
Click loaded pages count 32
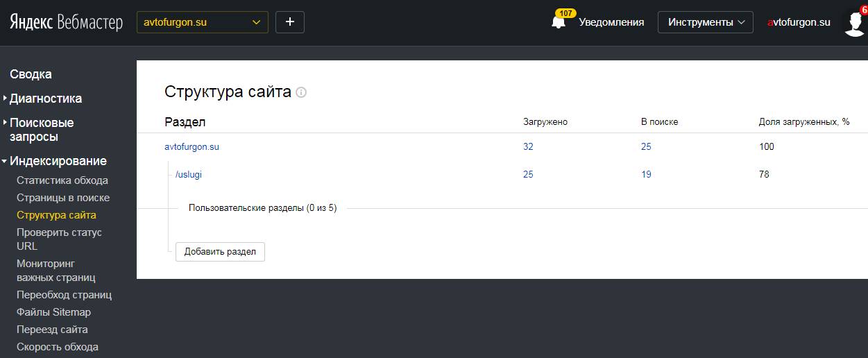pos(528,146)
